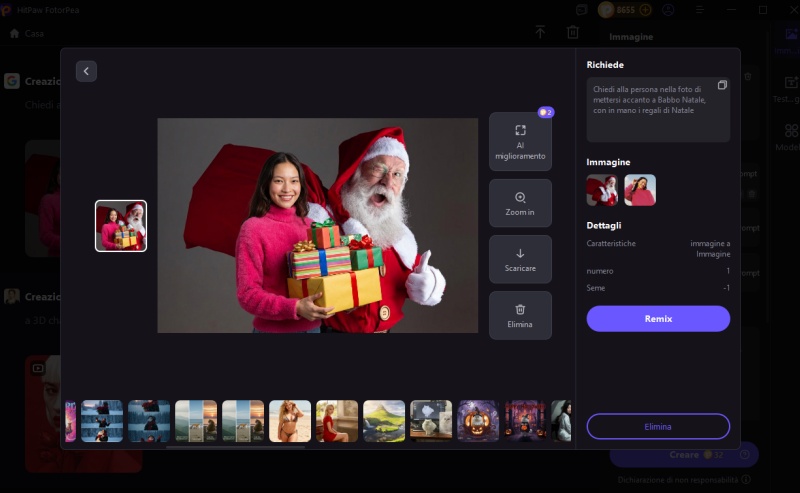Open the green hills landscape thumbnail
The image size is (800, 493).
click(384, 421)
